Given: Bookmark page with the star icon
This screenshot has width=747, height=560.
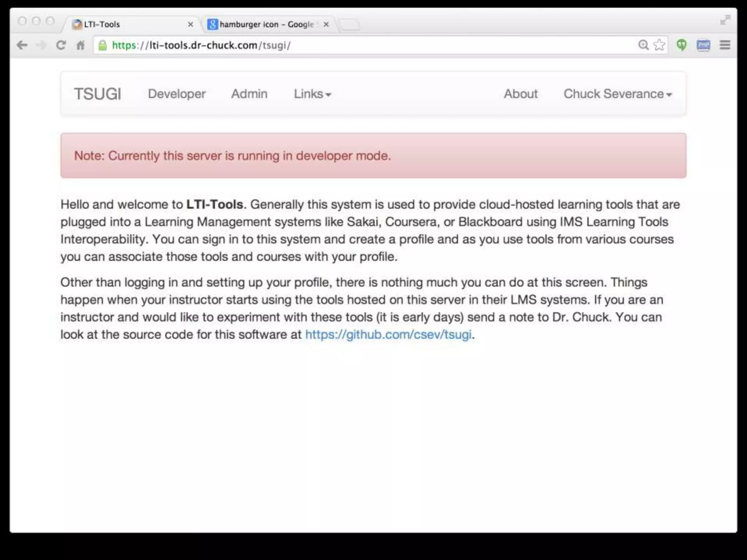Looking at the screenshot, I should click(x=659, y=45).
